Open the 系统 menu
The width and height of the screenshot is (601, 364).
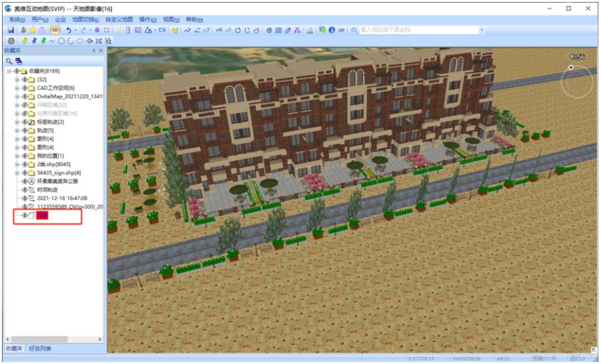coord(17,19)
